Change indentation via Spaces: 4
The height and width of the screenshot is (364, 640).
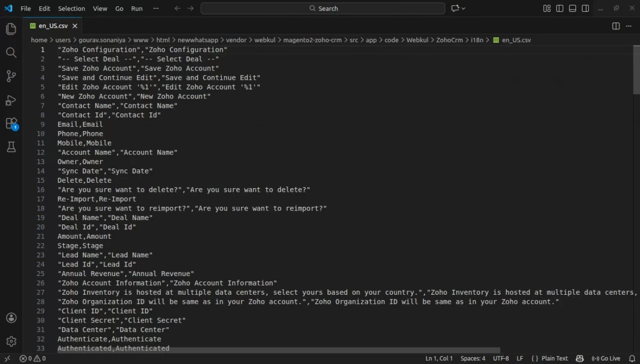(x=473, y=359)
